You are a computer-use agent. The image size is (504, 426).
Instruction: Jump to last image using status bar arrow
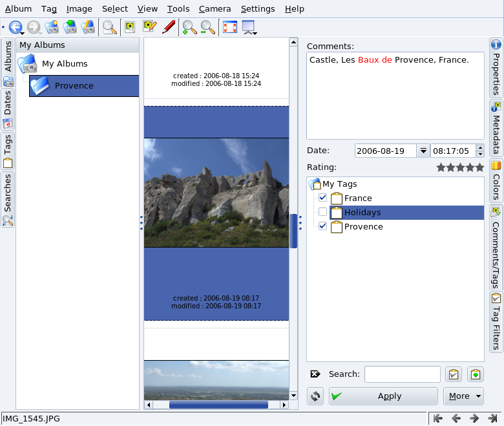click(x=492, y=418)
